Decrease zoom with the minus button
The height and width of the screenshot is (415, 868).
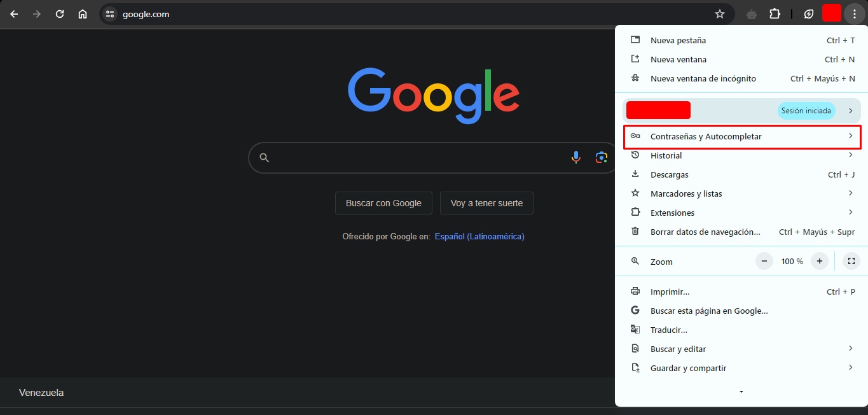[x=764, y=261]
